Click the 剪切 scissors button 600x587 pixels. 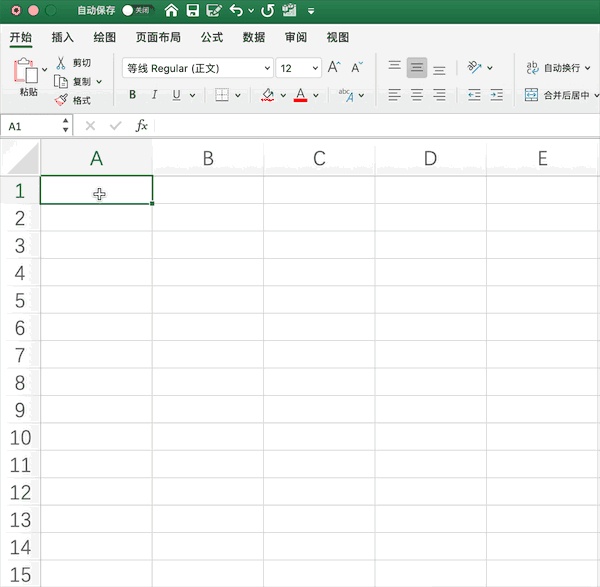pos(73,63)
